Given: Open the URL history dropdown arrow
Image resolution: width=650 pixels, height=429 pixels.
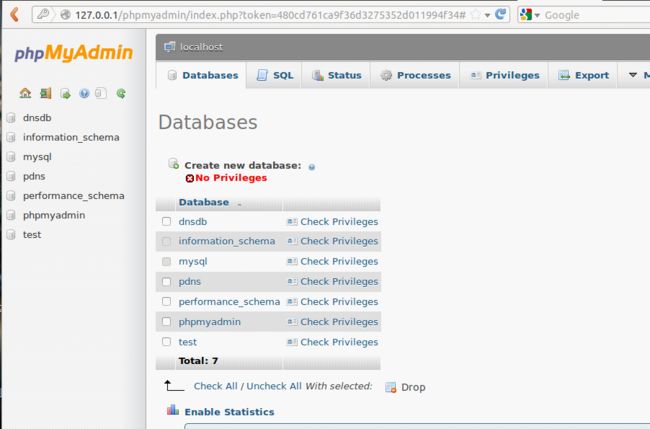Looking at the screenshot, I should [x=488, y=15].
